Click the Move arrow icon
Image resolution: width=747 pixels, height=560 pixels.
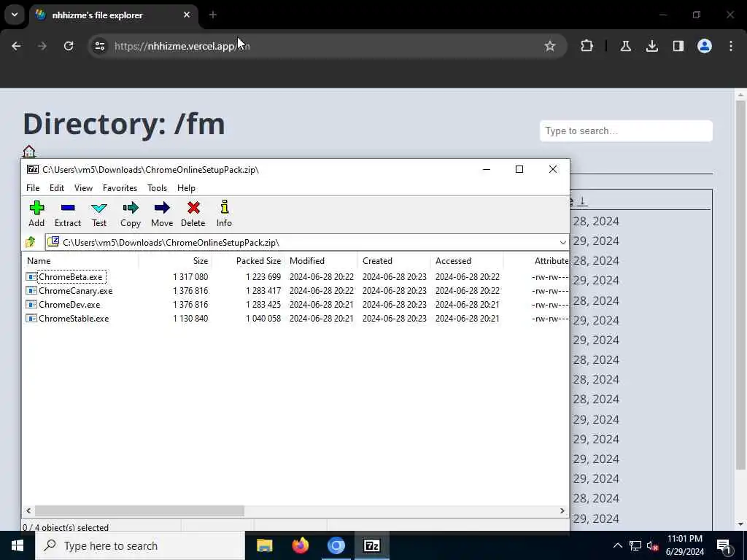click(x=162, y=214)
